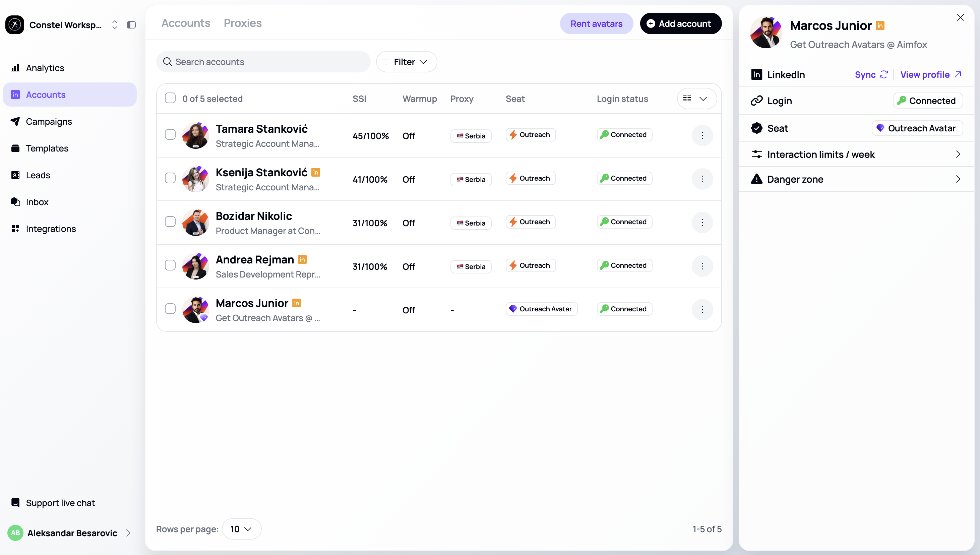Check the select-all accounts checkbox

coord(170,98)
